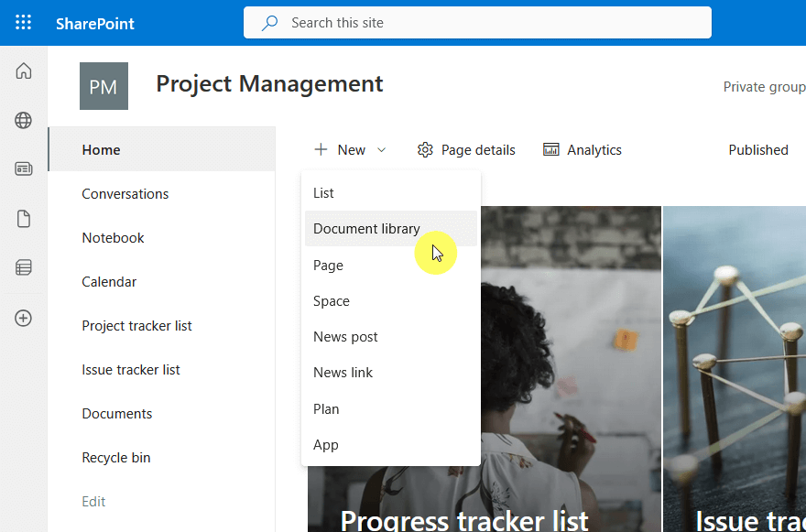
Task: Open Project tracker list navigation link
Action: click(x=162, y=325)
